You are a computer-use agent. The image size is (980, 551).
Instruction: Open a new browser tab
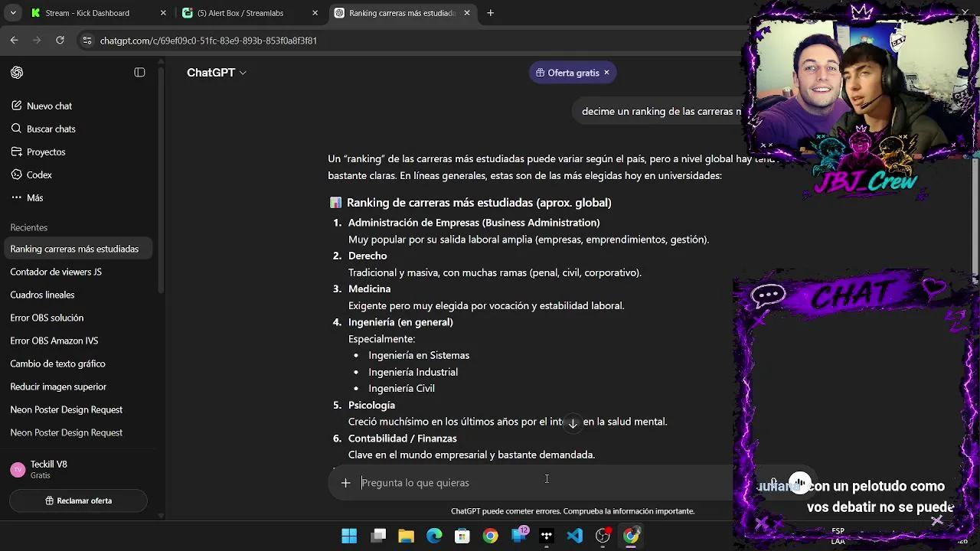click(490, 13)
